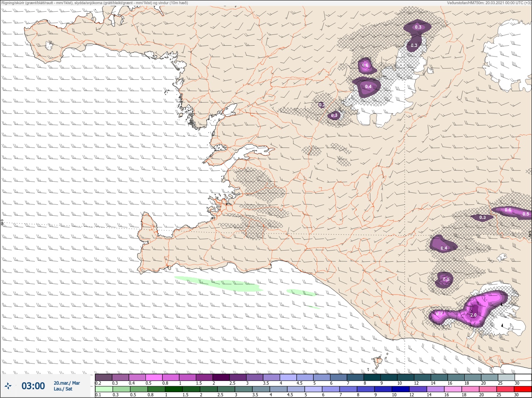Pick the bright red 30 swatch ending lower scale
The height and width of the screenshot is (398, 532).
coord(523,389)
